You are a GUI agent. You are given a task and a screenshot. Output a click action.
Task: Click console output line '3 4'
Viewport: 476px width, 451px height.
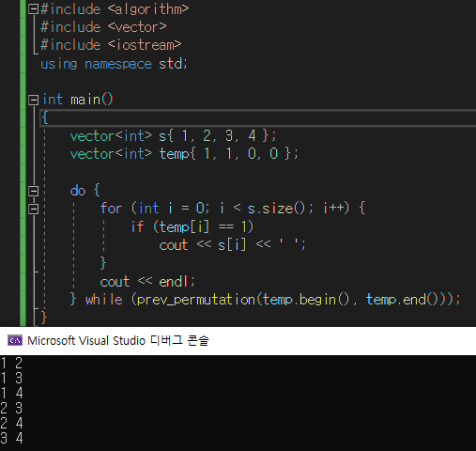(11, 438)
